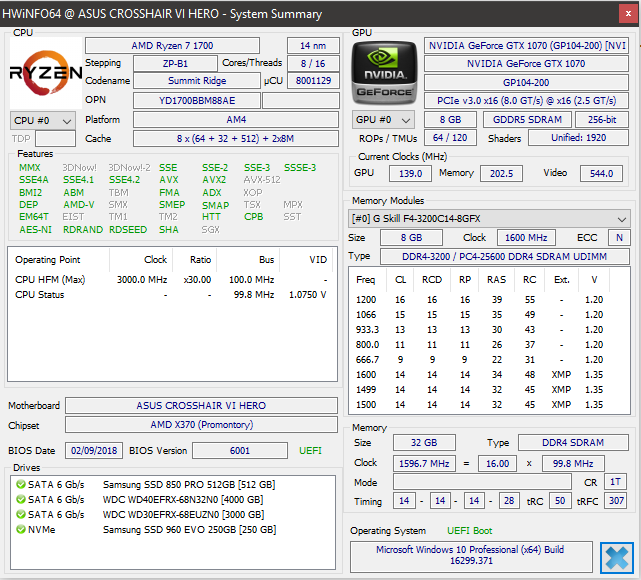Click the Ryzen CPU logo image
641x580 pixels.
point(46,73)
